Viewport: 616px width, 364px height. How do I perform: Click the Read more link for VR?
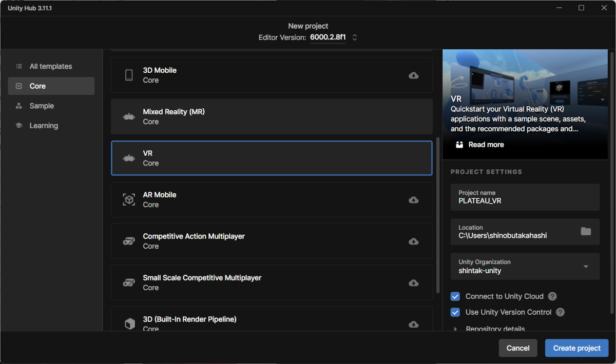click(x=486, y=145)
